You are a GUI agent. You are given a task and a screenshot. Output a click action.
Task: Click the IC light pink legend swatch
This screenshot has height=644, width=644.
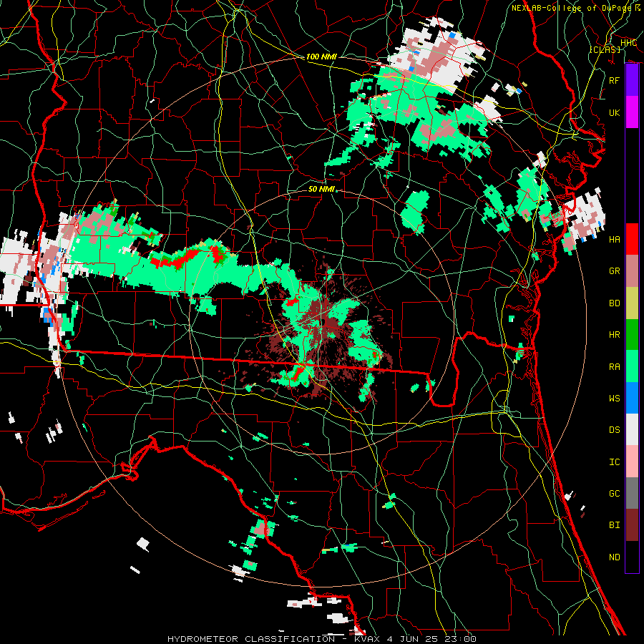(x=632, y=462)
